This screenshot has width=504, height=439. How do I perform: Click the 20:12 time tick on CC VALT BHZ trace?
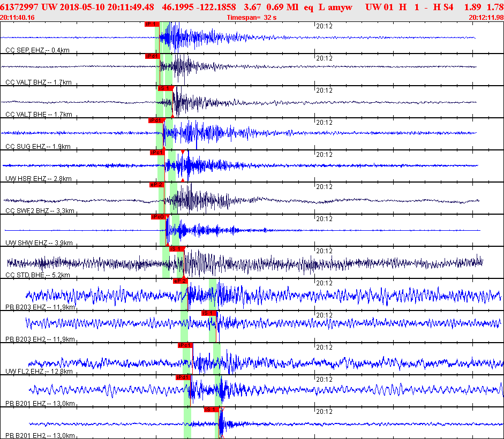[x=325, y=58]
